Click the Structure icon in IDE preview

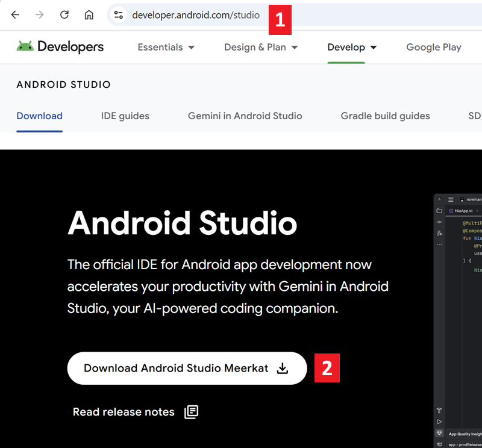click(439, 233)
